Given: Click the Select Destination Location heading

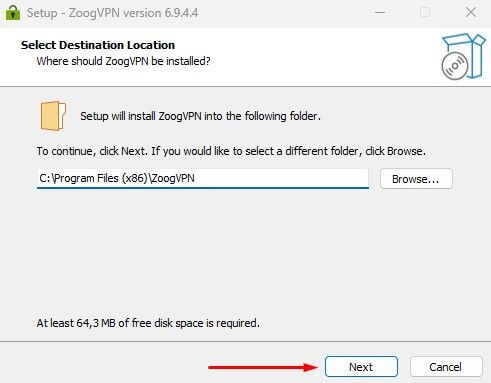Looking at the screenshot, I should point(98,45).
